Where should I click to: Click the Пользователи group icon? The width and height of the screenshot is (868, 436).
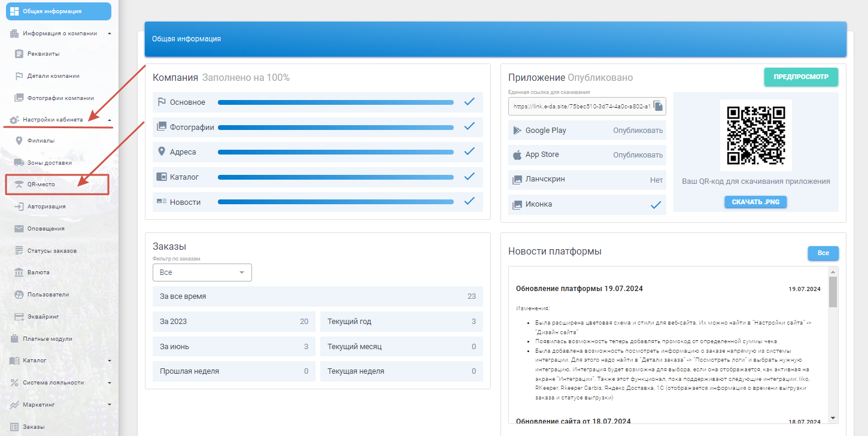tap(19, 295)
